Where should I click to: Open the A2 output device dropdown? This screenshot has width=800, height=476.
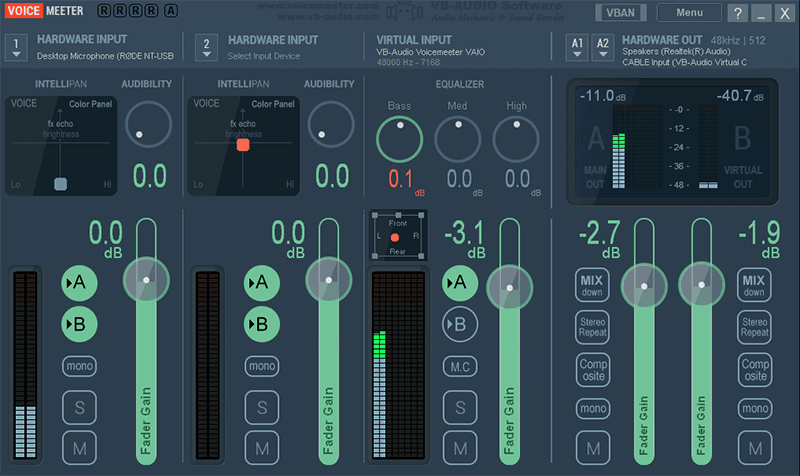pos(602,46)
